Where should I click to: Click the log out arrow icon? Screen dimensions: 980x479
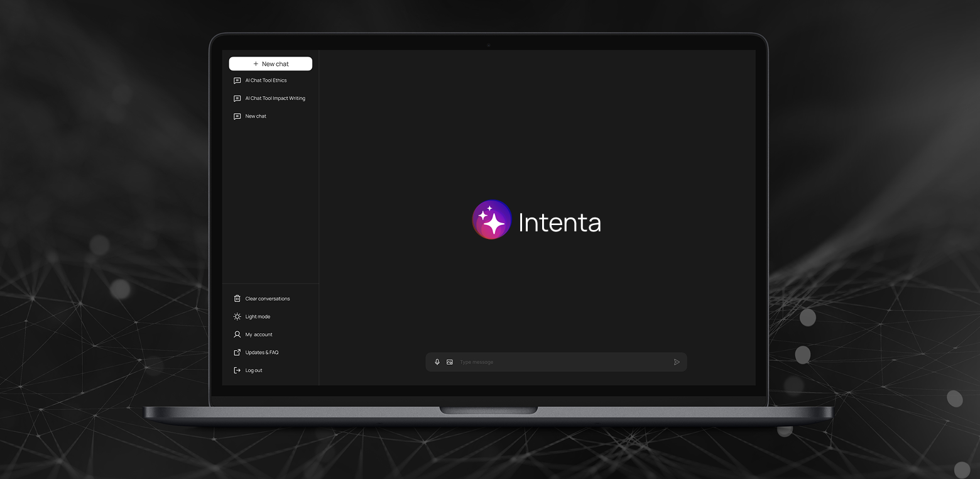237,370
